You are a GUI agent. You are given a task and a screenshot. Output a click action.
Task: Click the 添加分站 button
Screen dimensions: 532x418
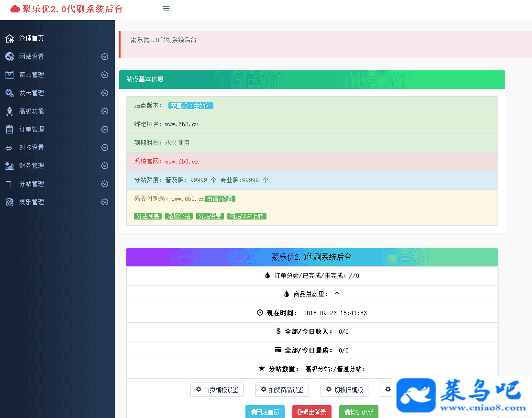coord(179,216)
